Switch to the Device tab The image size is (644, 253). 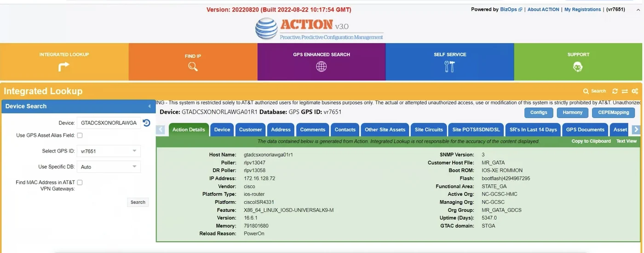point(222,129)
